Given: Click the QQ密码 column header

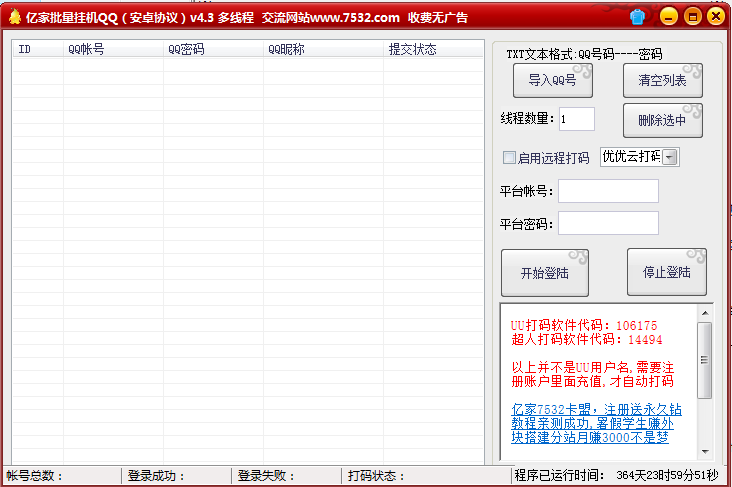Looking at the screenshot, I should [213, 49].
